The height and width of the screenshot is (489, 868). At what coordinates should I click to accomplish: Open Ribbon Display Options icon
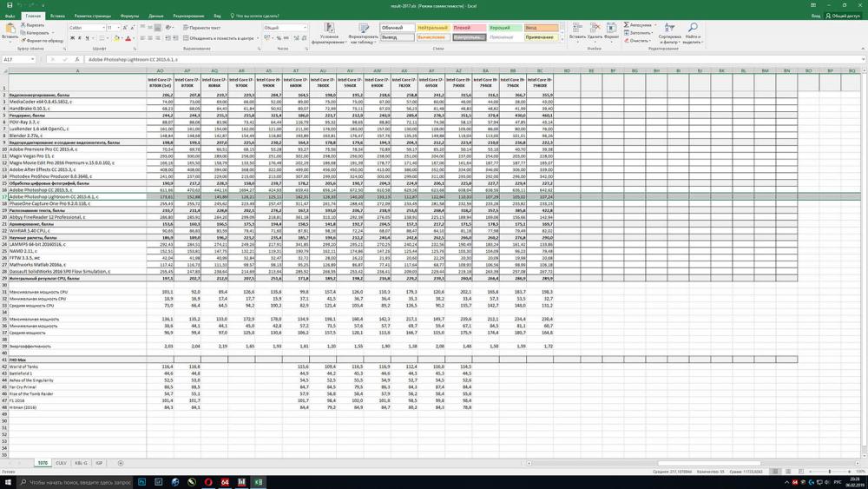pyautogui.click(x=813, y=5)
